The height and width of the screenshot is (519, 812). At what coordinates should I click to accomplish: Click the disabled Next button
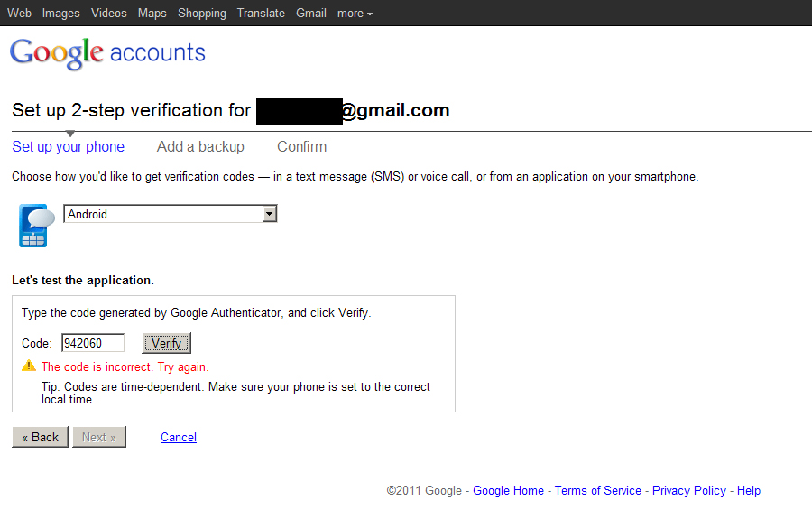pyautogui.click(x=99, y=437)
